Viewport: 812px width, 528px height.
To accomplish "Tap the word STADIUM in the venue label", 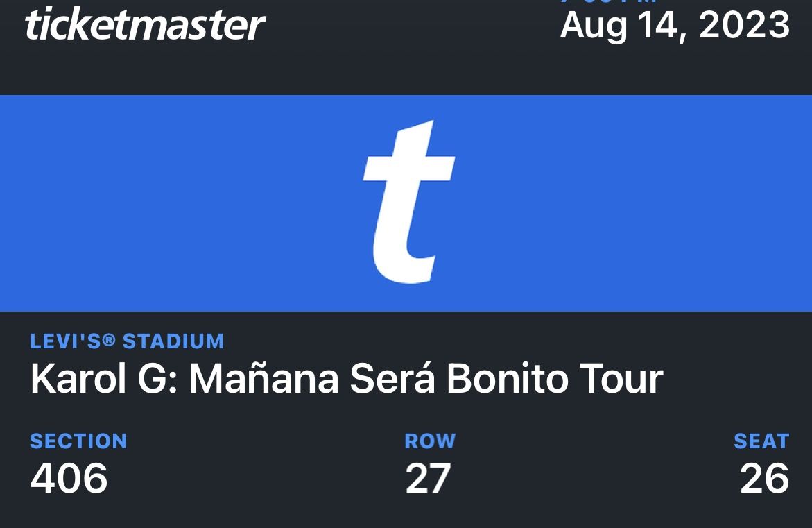I will click(x=173, y=341).
